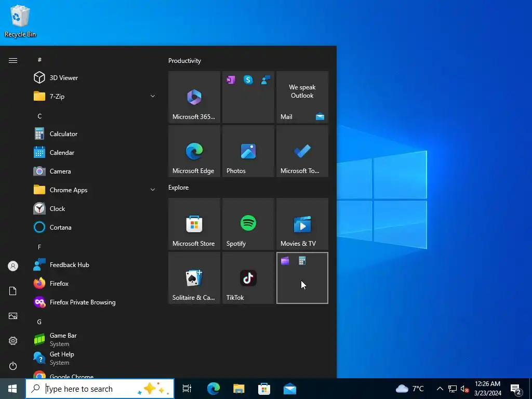Image resolution: width=532 pixels, height=399 pixels.
Task: Click the 'F' letter group header
Action: 39,247
